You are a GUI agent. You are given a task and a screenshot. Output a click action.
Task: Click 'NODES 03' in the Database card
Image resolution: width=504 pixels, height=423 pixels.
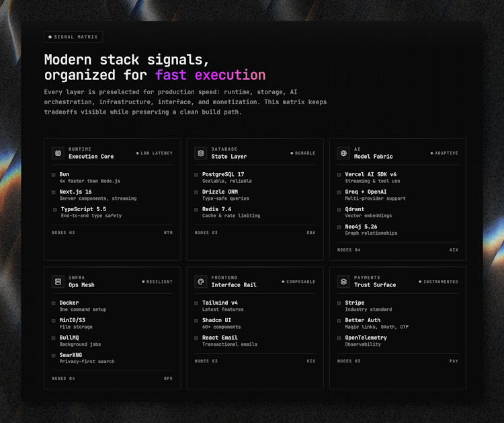pos(206,233)
